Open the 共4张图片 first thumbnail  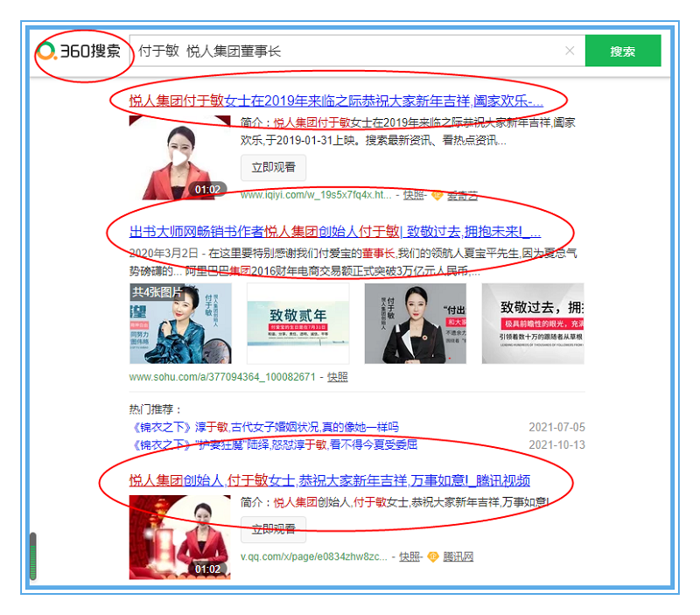(180, 323)
